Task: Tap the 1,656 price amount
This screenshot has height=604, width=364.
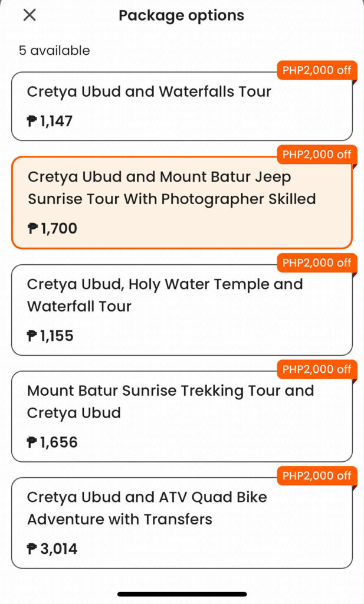Action: coord(59,442)
